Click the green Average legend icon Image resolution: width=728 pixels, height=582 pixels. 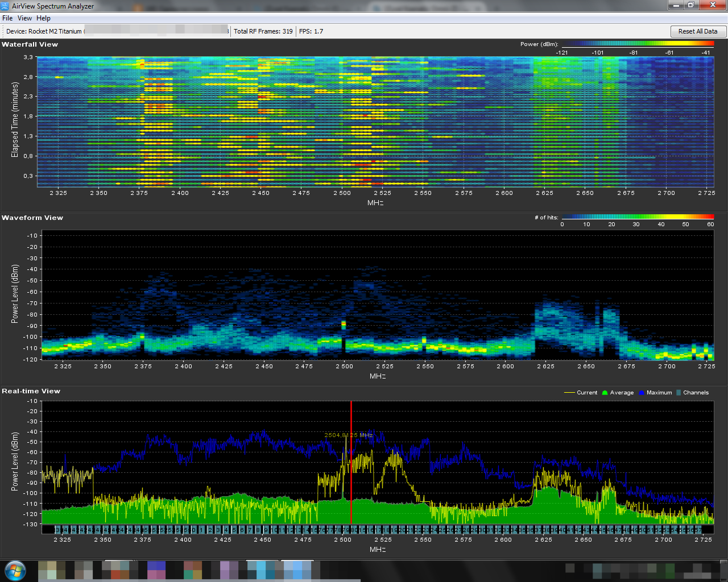tap(605, 393)
